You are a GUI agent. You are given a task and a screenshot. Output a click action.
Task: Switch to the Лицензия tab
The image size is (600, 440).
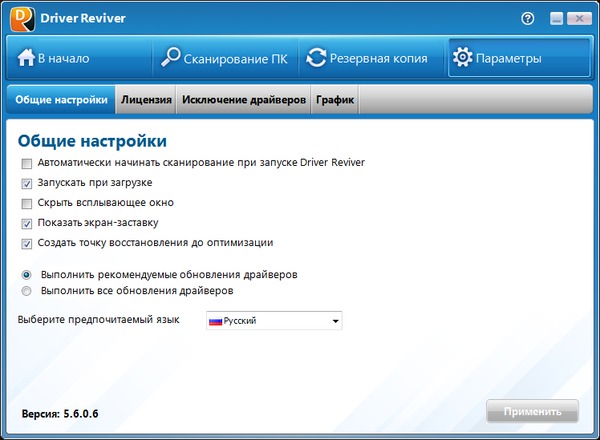click(146, 100)
